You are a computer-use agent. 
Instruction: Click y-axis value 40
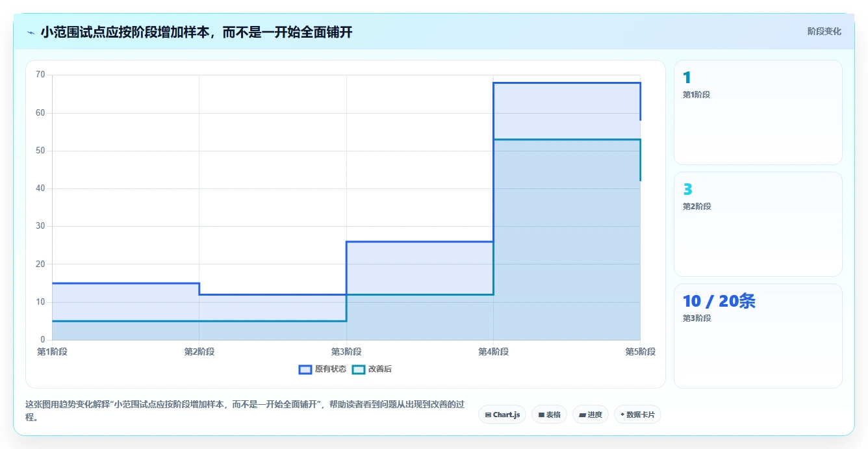(40, 188)
